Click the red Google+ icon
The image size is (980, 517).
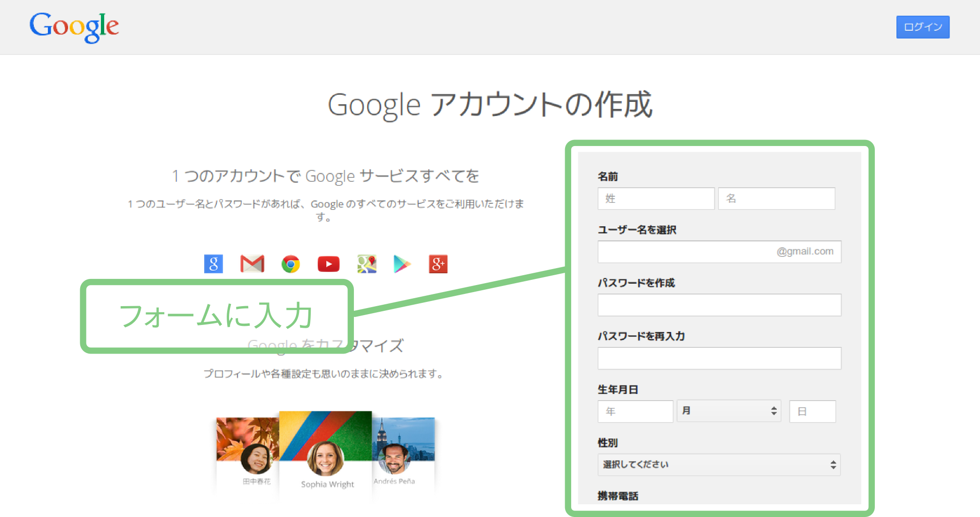(438, 264)
